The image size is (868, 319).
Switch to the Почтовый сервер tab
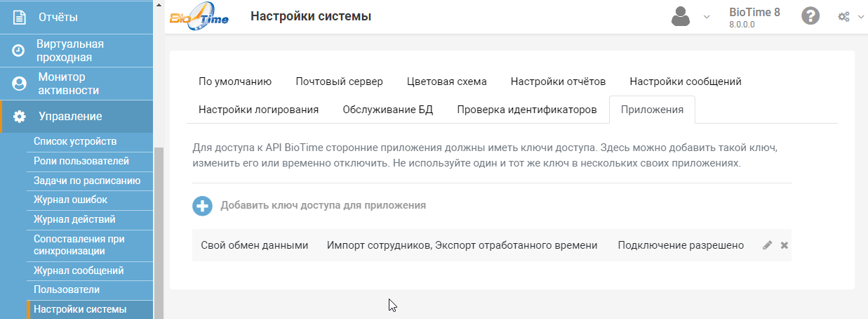339,82
